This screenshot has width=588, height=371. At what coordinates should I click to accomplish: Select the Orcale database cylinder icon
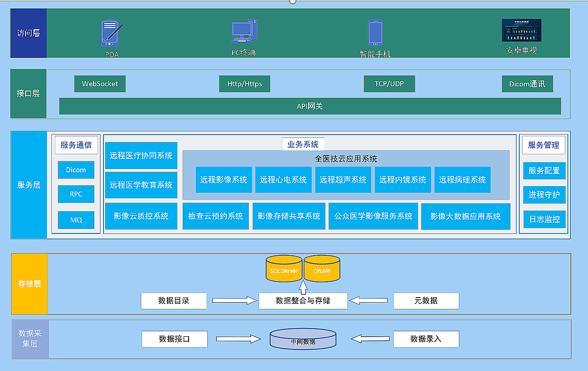(x=321, y=269)
